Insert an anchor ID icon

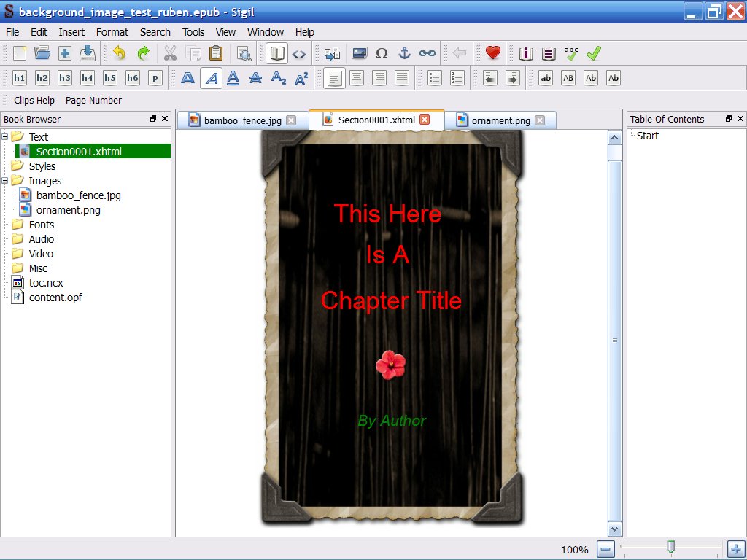click(x=404, y=53)
